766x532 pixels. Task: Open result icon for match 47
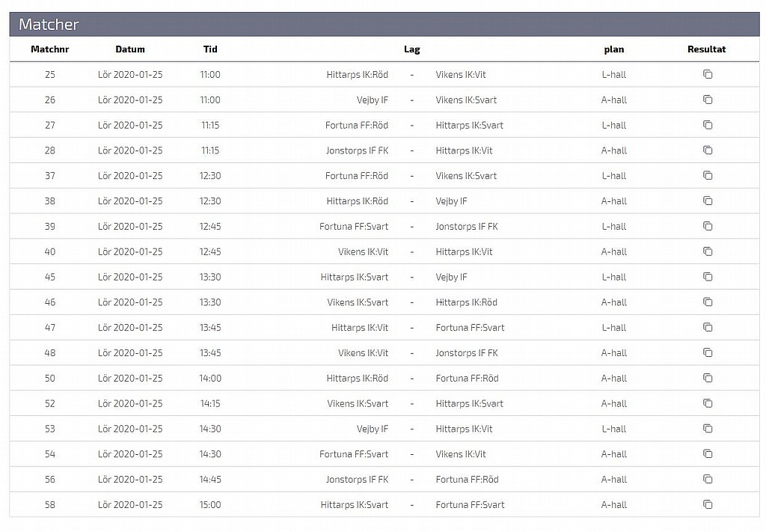(x=708, y=327)
